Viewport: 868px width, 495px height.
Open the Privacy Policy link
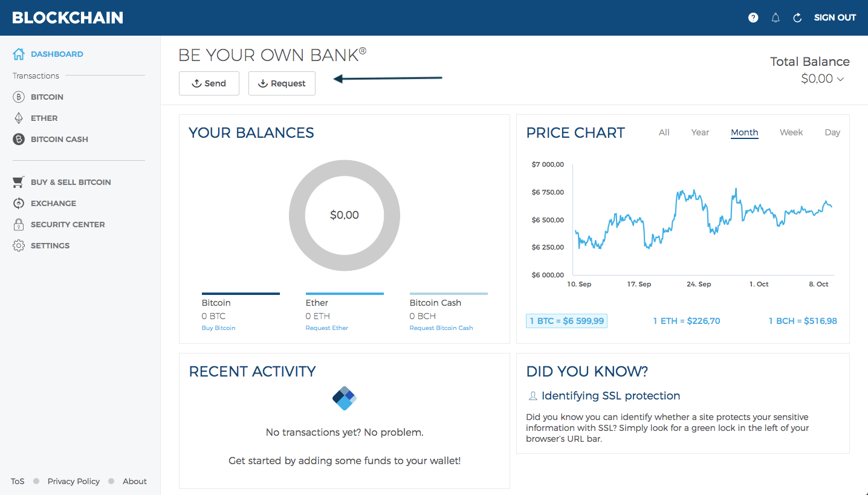73,480
